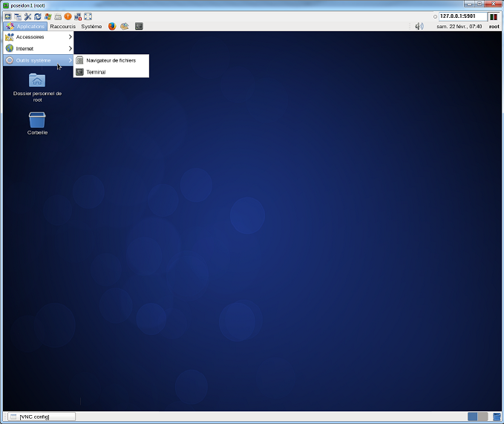The width and height of the screenshot is (504, 424).
Task: Click the volume speaker icon
Action: (419, 26)
